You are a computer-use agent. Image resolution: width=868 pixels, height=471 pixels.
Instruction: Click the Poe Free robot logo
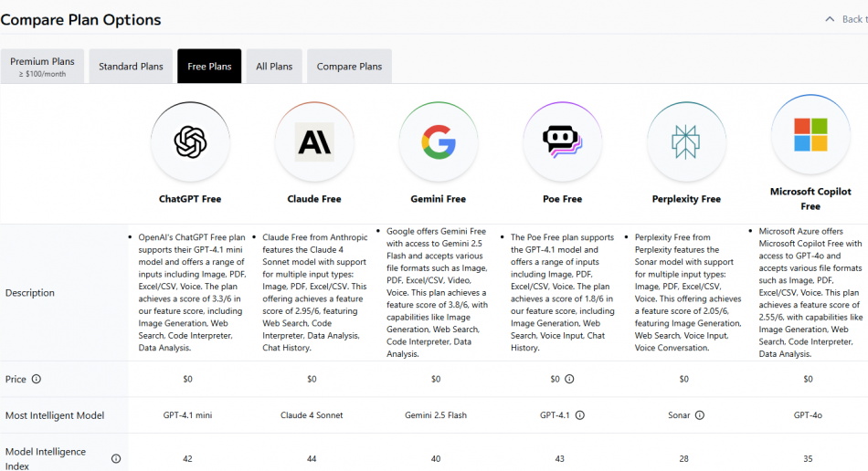point(562,141)
